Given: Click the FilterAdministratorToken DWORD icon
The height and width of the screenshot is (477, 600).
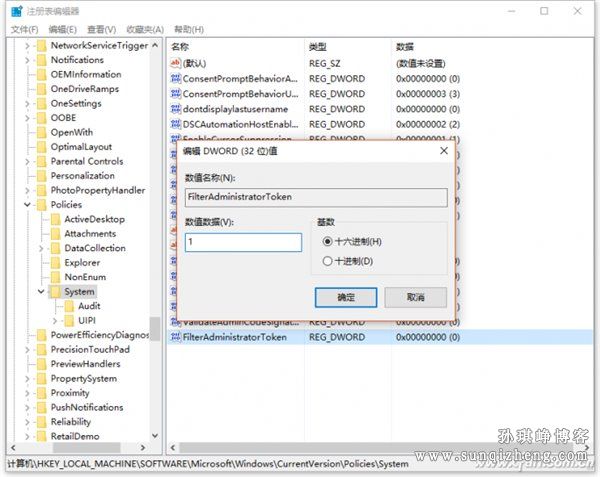Looking at the screenshot, I should [x=176, y=337].
